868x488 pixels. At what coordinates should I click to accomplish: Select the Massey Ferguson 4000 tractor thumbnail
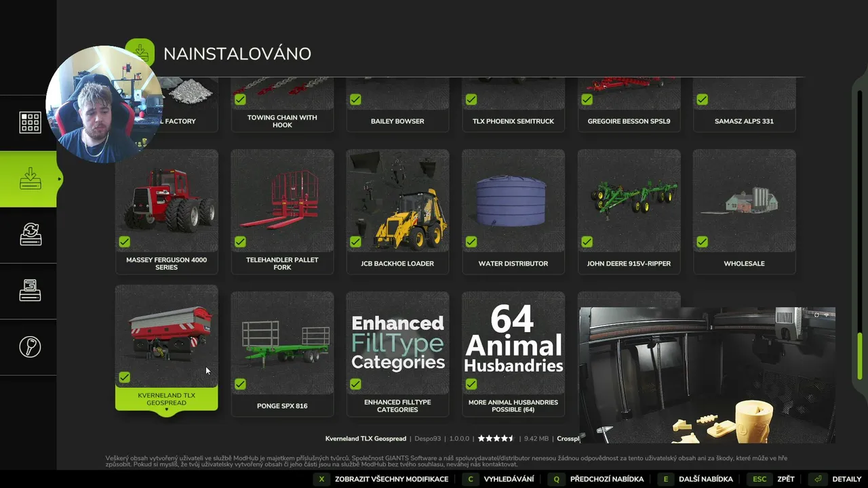click(167, 201)
